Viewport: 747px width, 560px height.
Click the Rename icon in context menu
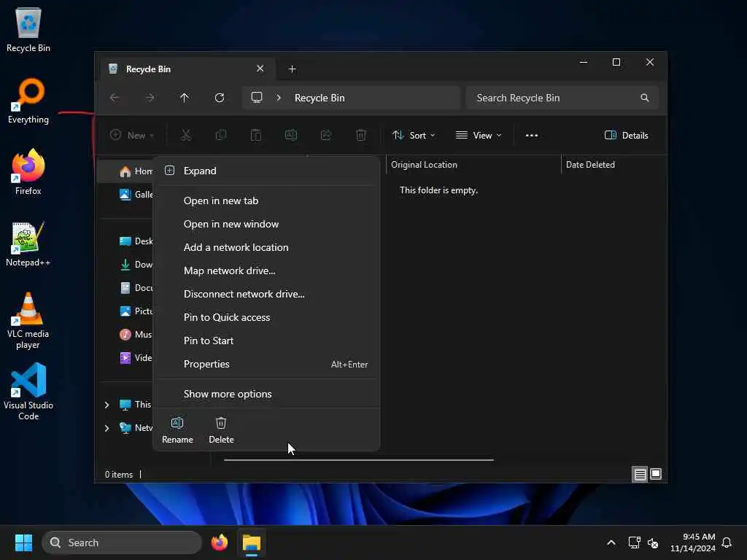click(x=177, y=430)
